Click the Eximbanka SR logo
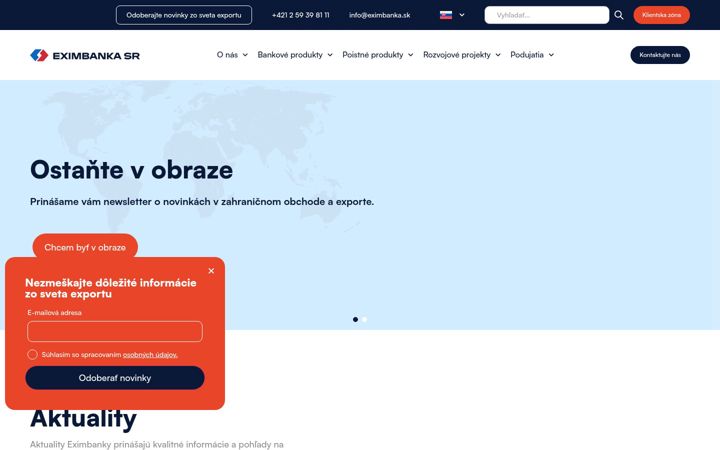The height and width of the screenshot is (450, 720). click(85, 55)
